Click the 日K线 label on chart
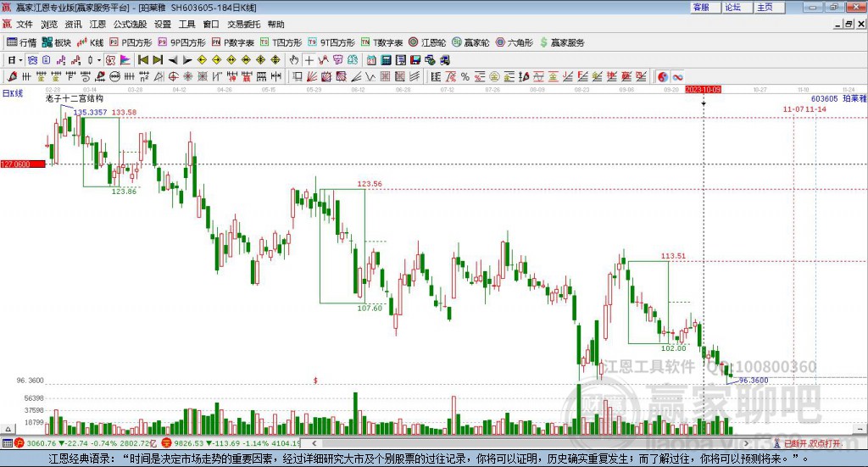Screen dimensions: 868x467 [13, 93]
